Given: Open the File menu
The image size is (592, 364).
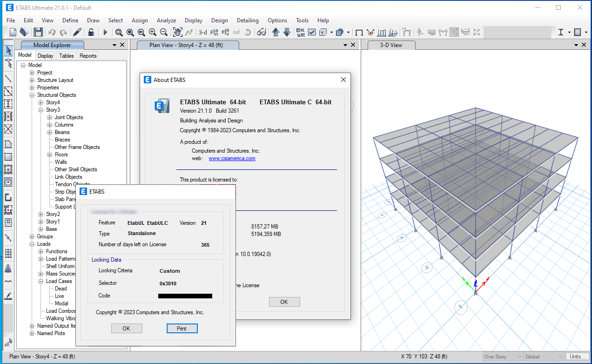Looking at the screenshot, I should (11, 20).
